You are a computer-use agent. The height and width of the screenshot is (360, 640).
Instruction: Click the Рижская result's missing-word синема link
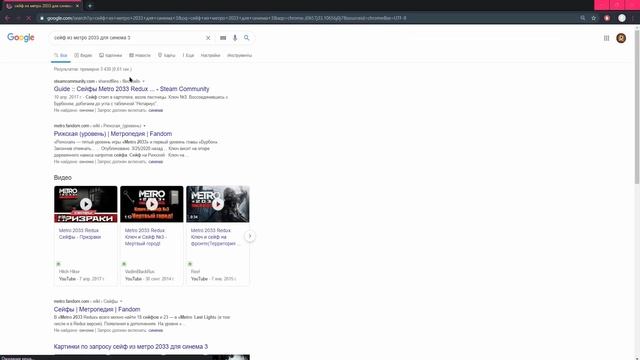(156, 162)
